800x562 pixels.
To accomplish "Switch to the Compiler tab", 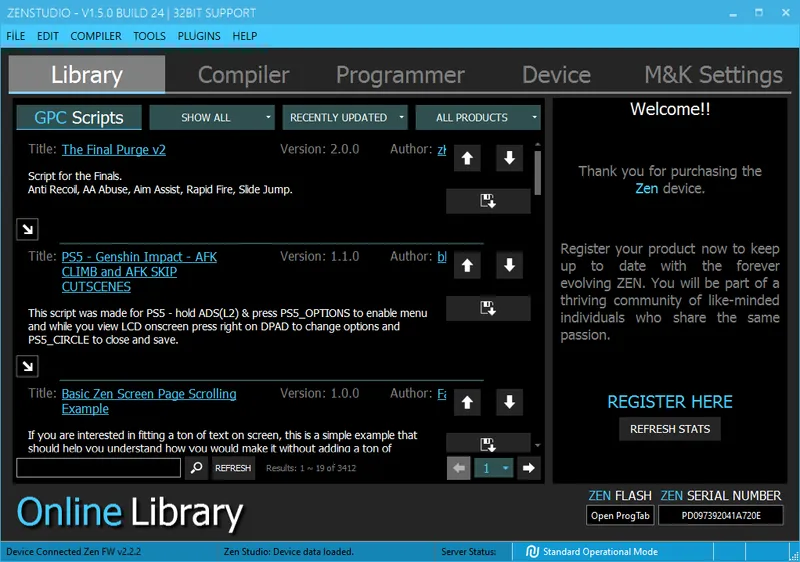I will tap(243, 75).
